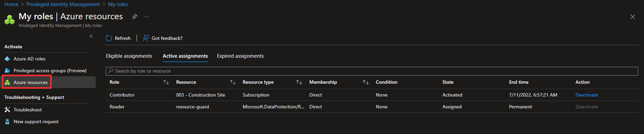Click the My roles breadcrumb link
The width and height of the screenshot is (644, 134).
pyautogui.click(x=118, y=4)
